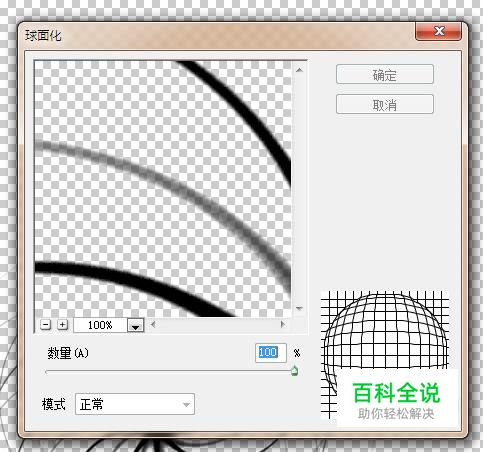
Task: Open the 100% zoom level dropdown
Action: [135, 325]
